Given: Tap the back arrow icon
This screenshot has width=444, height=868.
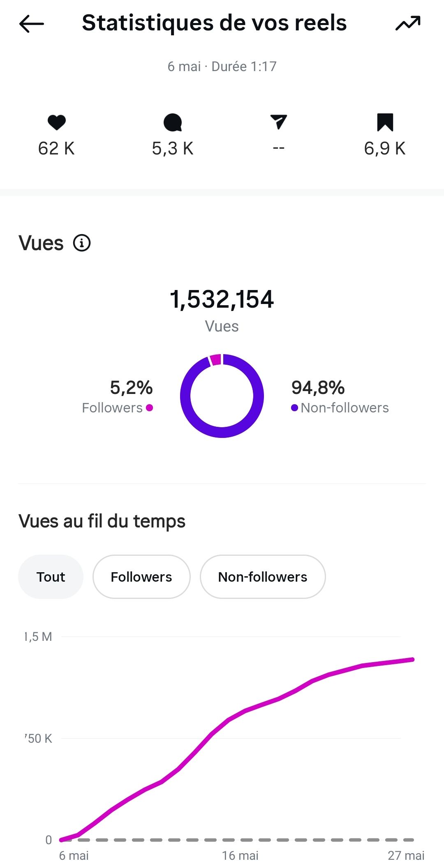Looking at the screenshot, I should 31,23.
